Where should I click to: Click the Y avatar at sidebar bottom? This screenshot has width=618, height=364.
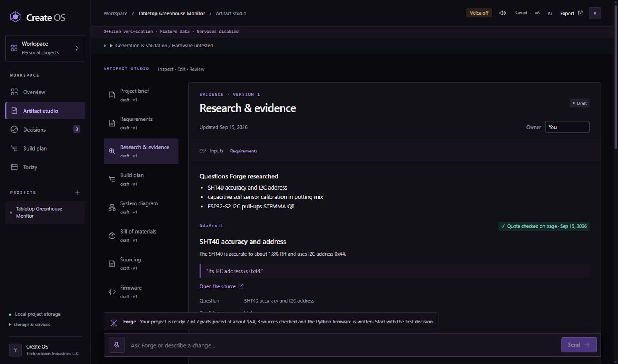[15, 350]
